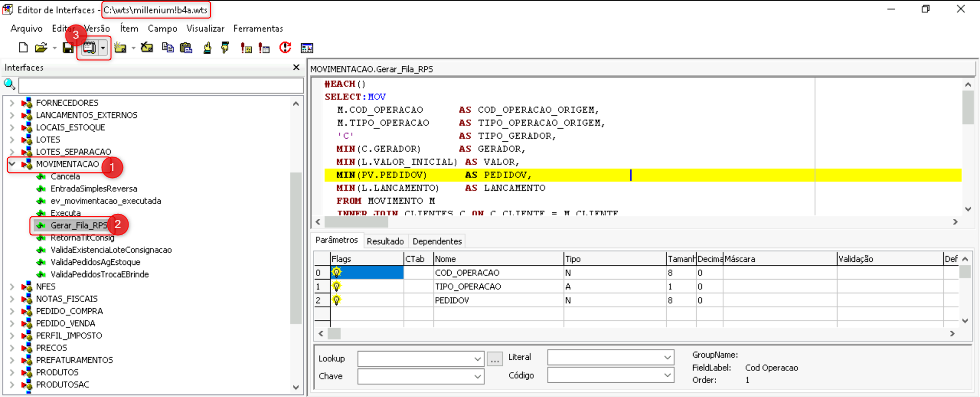Click the Interfaces search input field
The height and width of the screenshot is (397, 980).
[x=161, y=85]
